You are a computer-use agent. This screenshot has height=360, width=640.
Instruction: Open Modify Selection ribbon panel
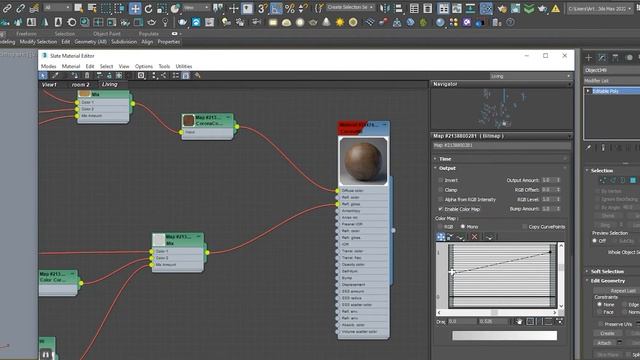[x=38, y=42]
